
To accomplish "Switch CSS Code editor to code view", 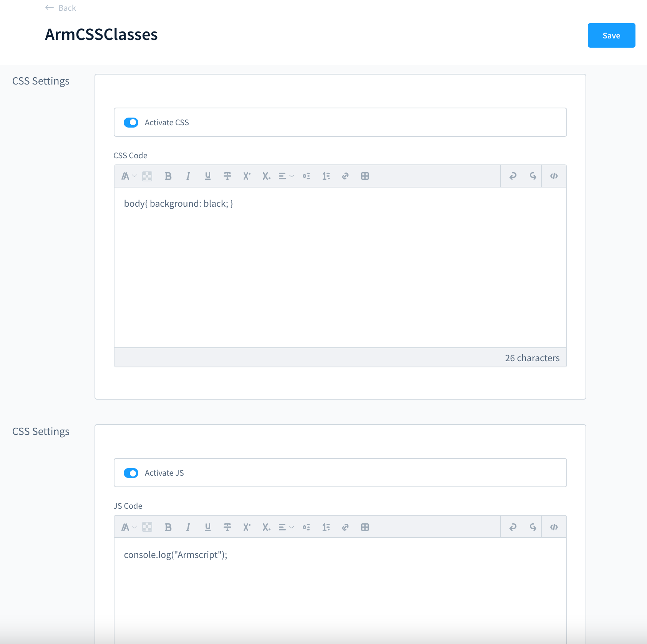I will point(554,176).
